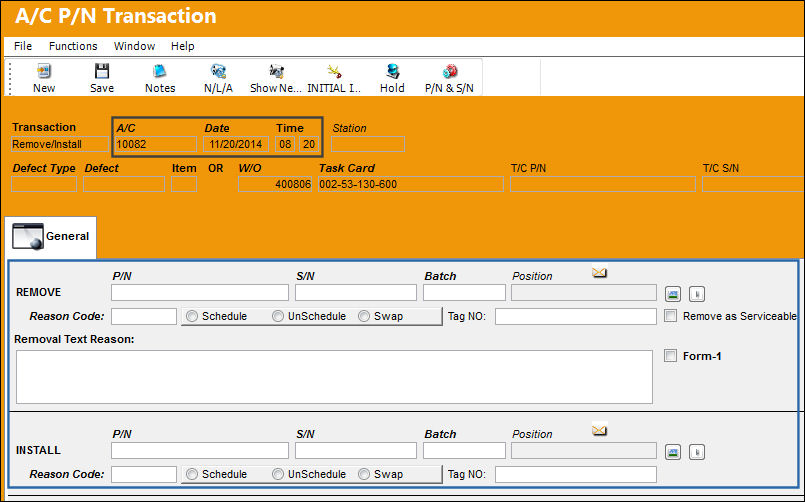Screen dimensions: 805x502
Task: Click the INSTALL Reason Code field
Action: coord(144,474)
